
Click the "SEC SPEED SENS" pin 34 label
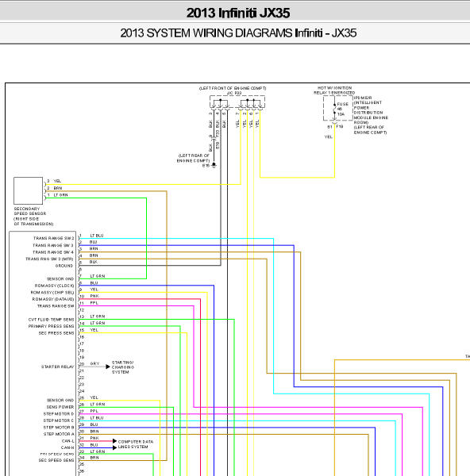coord(56,460)
